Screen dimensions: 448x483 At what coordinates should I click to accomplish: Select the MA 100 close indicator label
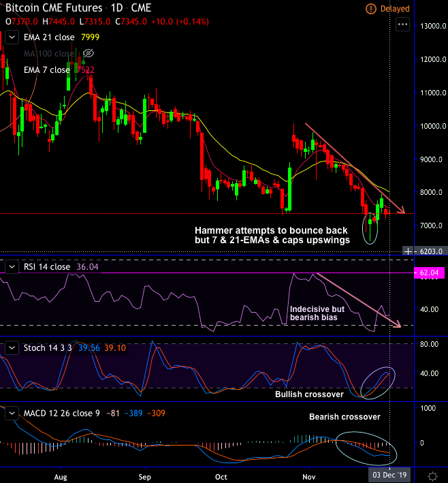[49, 54]
